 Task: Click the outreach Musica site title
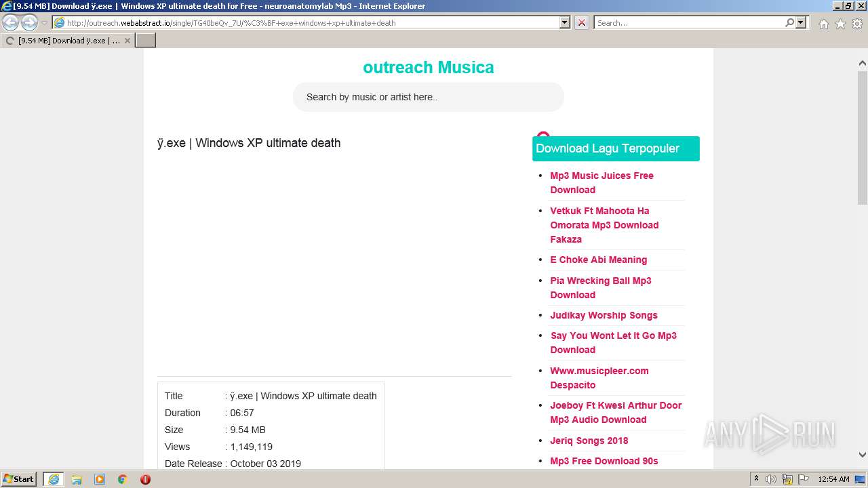pos(429,67)
